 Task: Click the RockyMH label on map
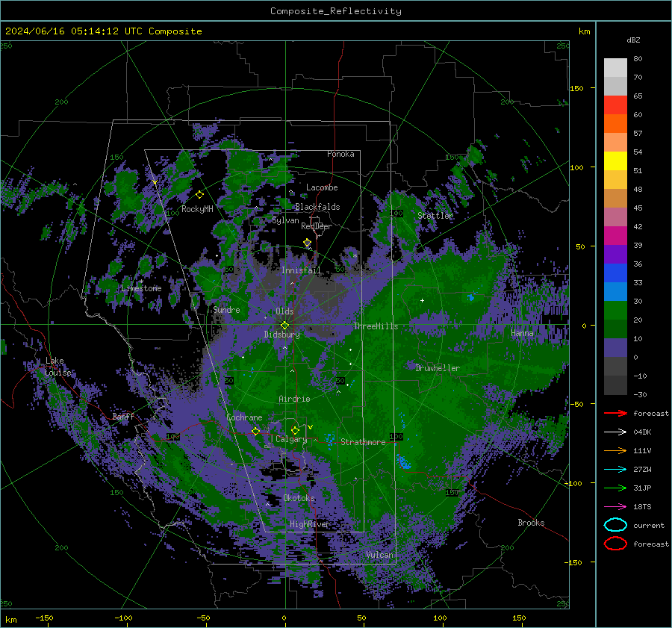pos(197,209)
